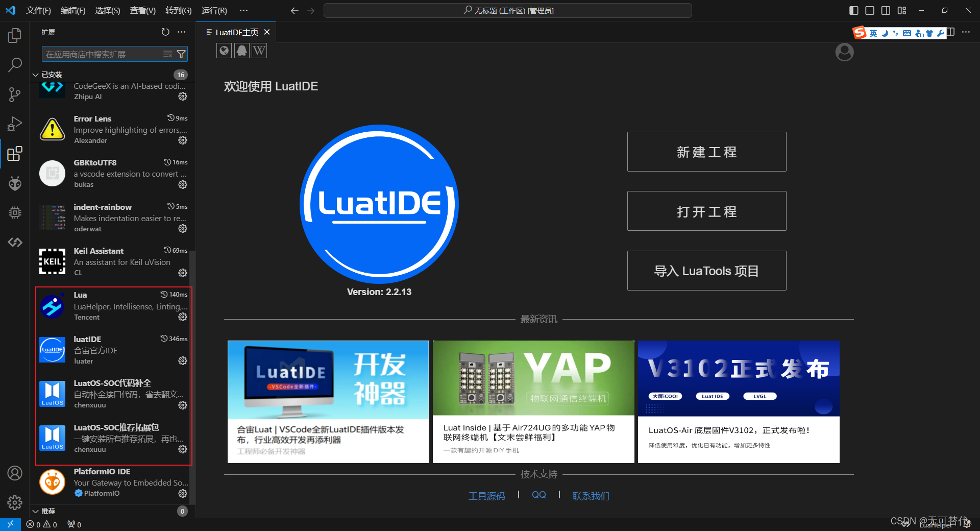The width and height of the screenshot is (980, 531).
Task: Click the extension marketplace search field
Action: (x=102, y=54)
